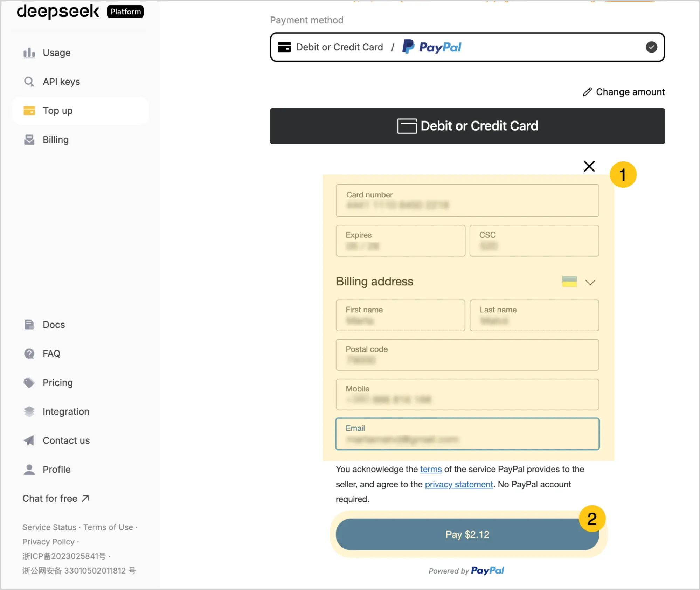Click Change amount pencil link
700x590 pixels.
pos(624,92)
